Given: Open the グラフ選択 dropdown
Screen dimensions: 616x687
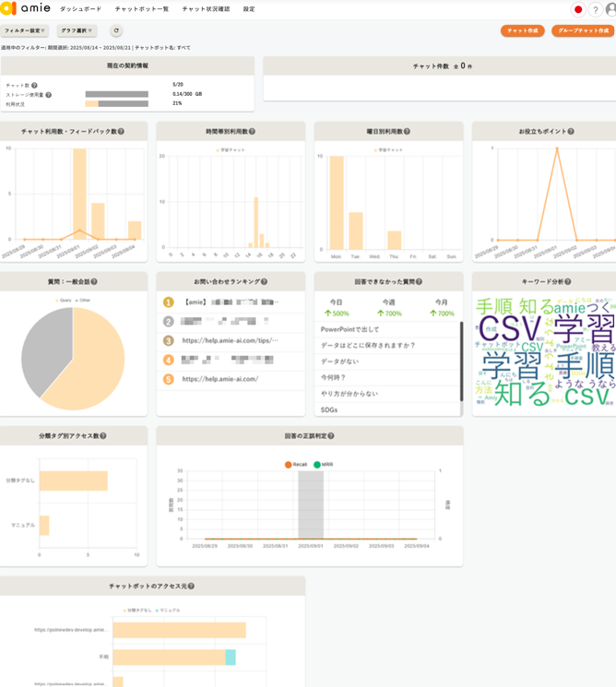Looking at the screenshot, I should click(78, 31).
